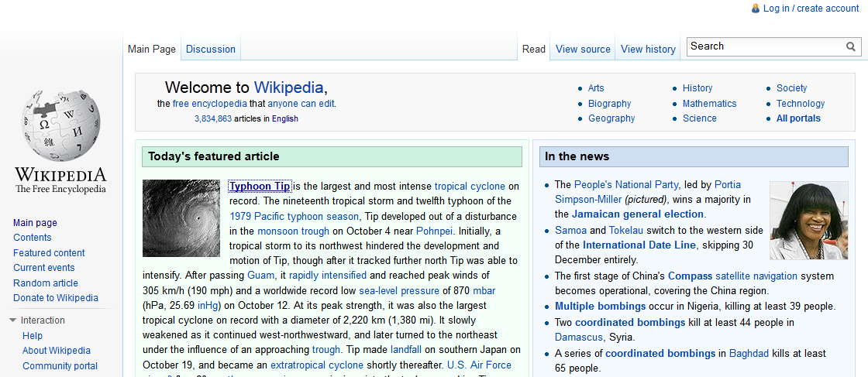Open 1979 Pacific typhoon season link
Viewport: 868px width, 377px height.
coord(294,216)
